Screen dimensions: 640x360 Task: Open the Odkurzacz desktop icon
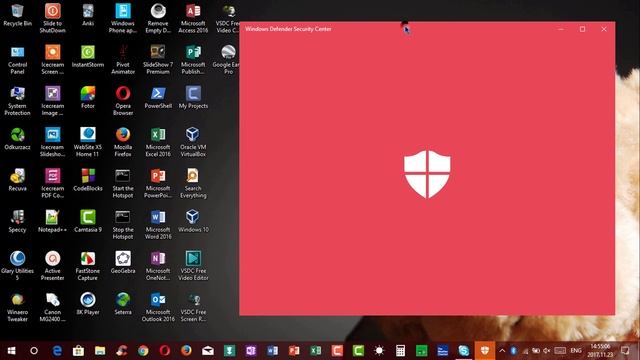click(x=17, y=139)
